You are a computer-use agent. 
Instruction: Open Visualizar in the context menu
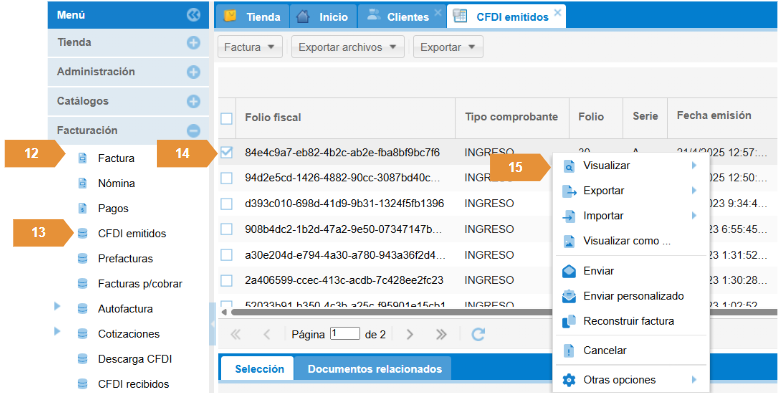click(x=631, y=165)
